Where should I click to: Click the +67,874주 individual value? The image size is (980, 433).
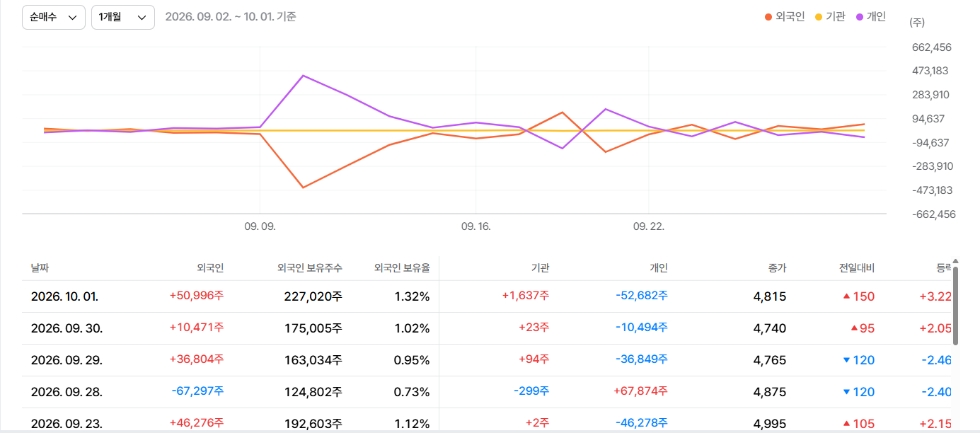tap(640, 391)
